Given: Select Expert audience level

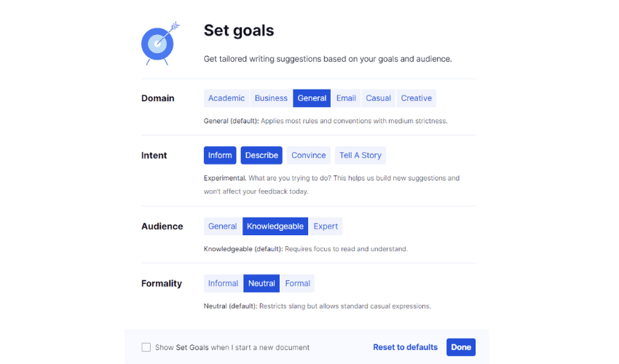Looking at the screenshot, I should pos(326,226).
